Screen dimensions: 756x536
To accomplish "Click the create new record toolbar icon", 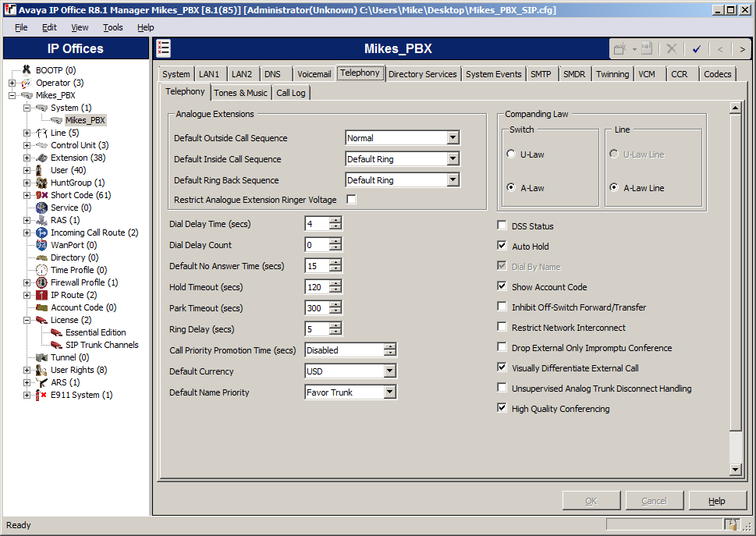I will [x=620, y=48].
